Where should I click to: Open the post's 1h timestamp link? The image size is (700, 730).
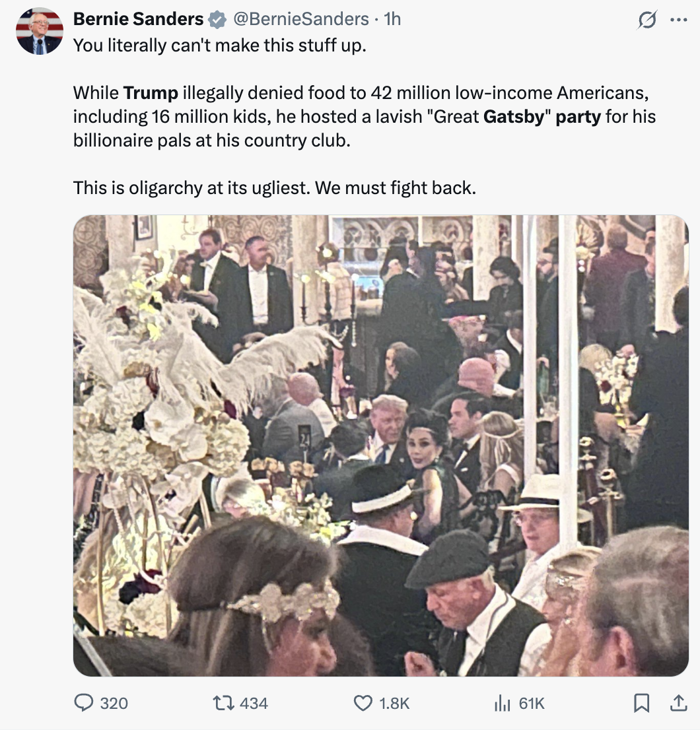pyautogui.click(x=392, y=19)
